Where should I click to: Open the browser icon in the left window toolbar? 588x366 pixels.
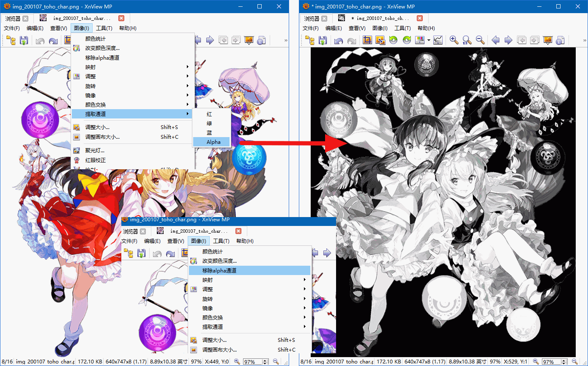click(11, 40)
